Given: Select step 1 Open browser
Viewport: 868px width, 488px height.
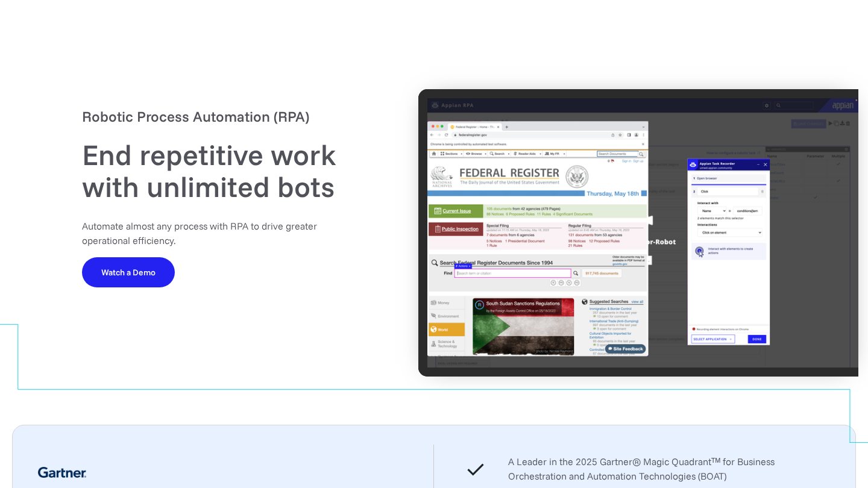Looking at the screenshot, I should 728,178.
